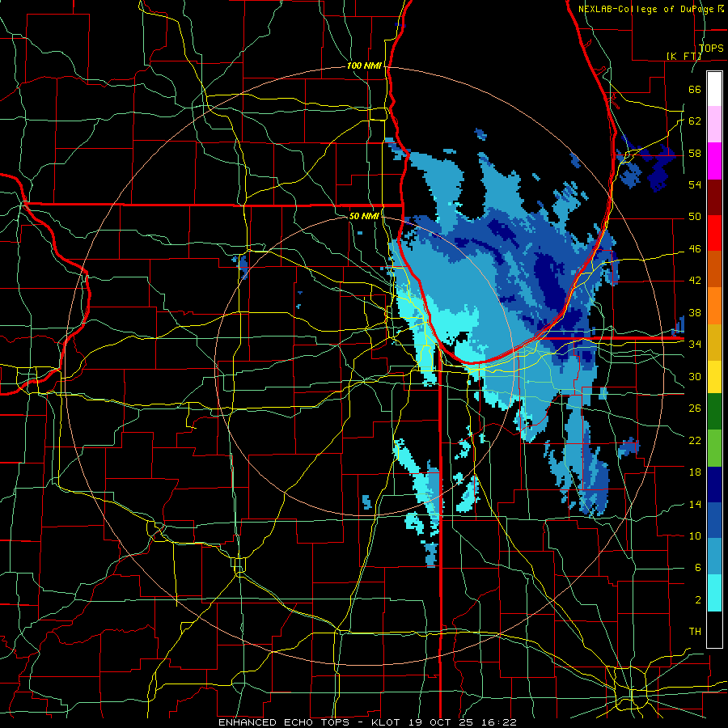Pick the bright orange legend swatch
Viewport: 728px width, 728px height.
[714, 306]
